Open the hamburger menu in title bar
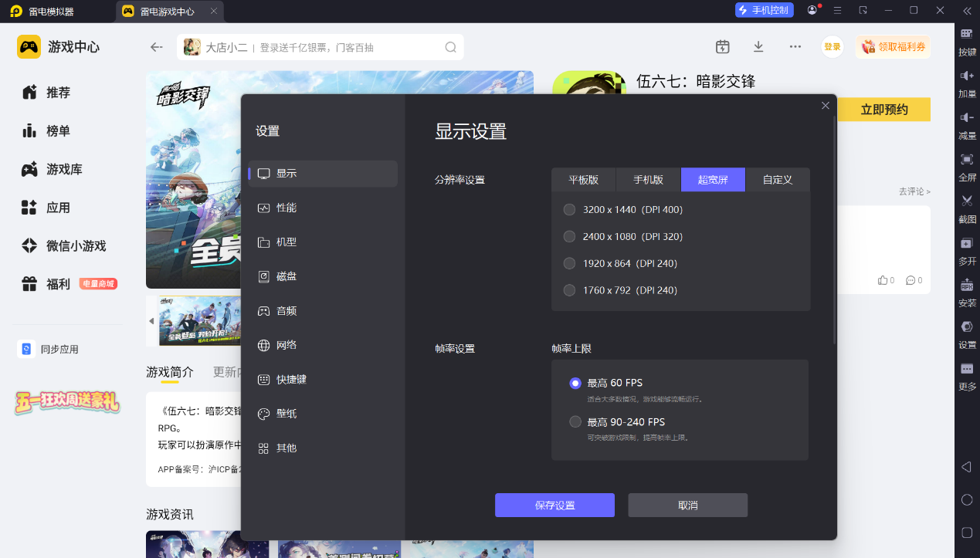This screenshot has width=980, height=558. pos(837,10)
